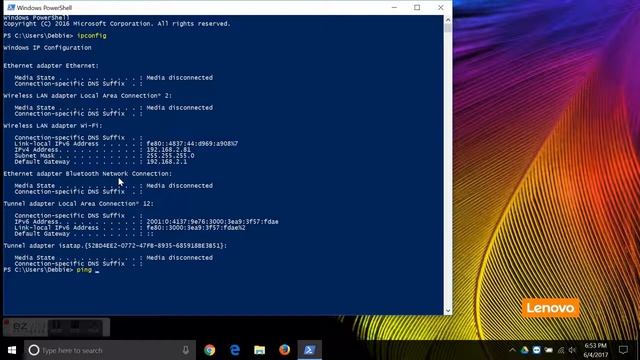Click the PowerShell scrollbar up arrow
Viewport: 640px width, 360px height.
[448, 20]
